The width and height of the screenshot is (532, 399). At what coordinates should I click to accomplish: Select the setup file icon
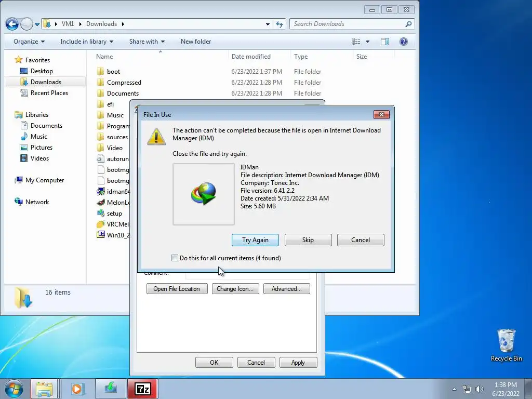tap(100, 213)
